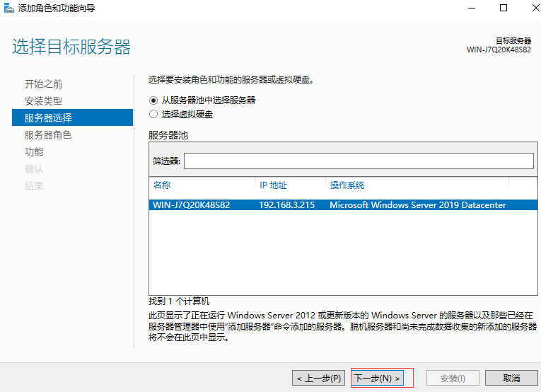The image size is (541, 392).
Task: Go to the 安装类型 step
Action: pyautogui.click(x=43, y=100)
